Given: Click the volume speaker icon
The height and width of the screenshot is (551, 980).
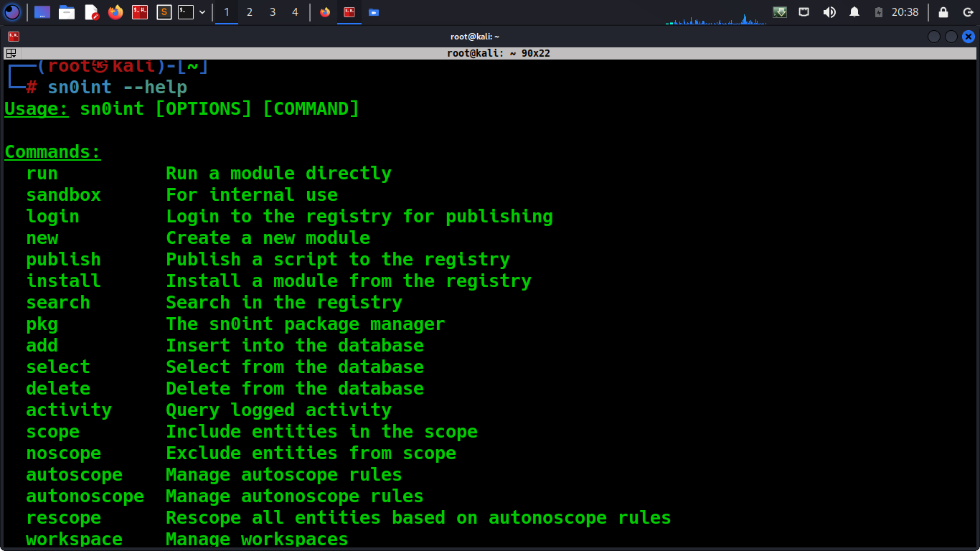Looking at the screenshot, I should 829,12.
